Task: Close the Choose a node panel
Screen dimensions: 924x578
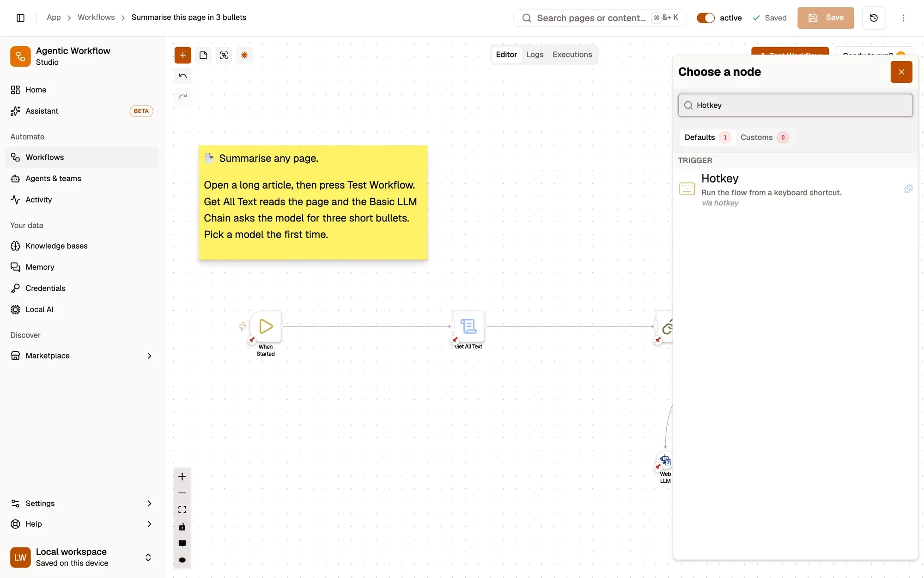Action: click(x=901, y=72)
